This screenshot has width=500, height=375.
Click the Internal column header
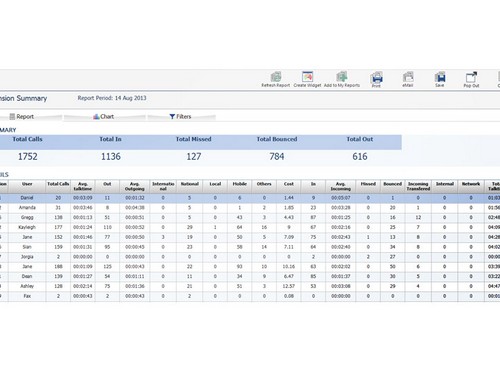(x=445, y=186)
